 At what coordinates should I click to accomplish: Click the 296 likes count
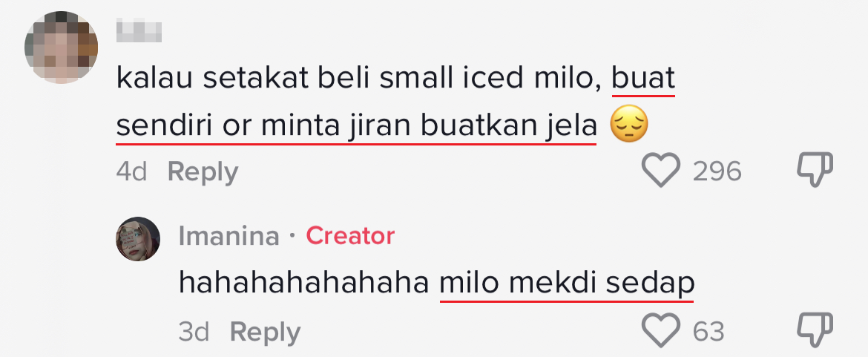coord(717,172)
